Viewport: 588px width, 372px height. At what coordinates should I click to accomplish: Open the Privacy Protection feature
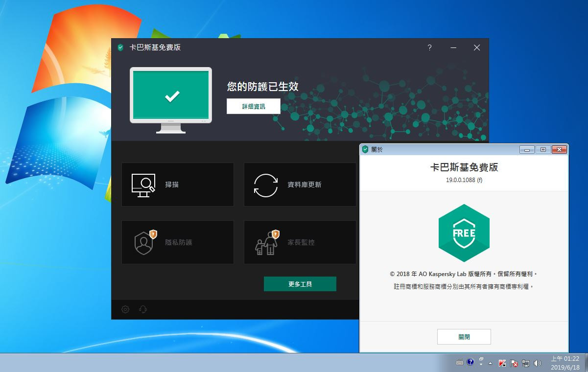177,242
